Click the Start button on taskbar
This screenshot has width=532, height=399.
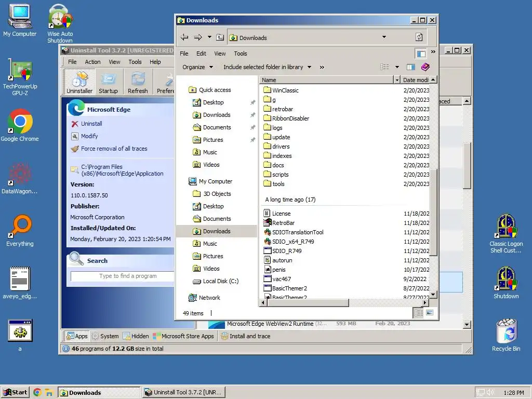click(15, 393)
